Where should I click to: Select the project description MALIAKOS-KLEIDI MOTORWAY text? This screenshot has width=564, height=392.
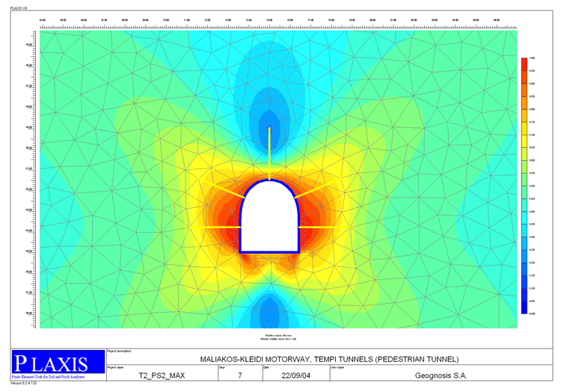pyautogui.click(x=329, y=359)
